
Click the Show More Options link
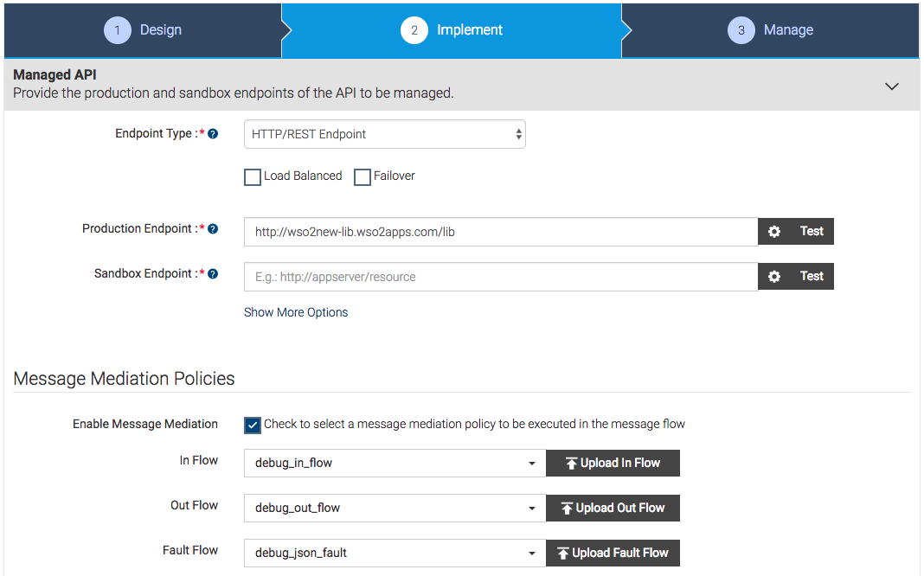(296, 312)
